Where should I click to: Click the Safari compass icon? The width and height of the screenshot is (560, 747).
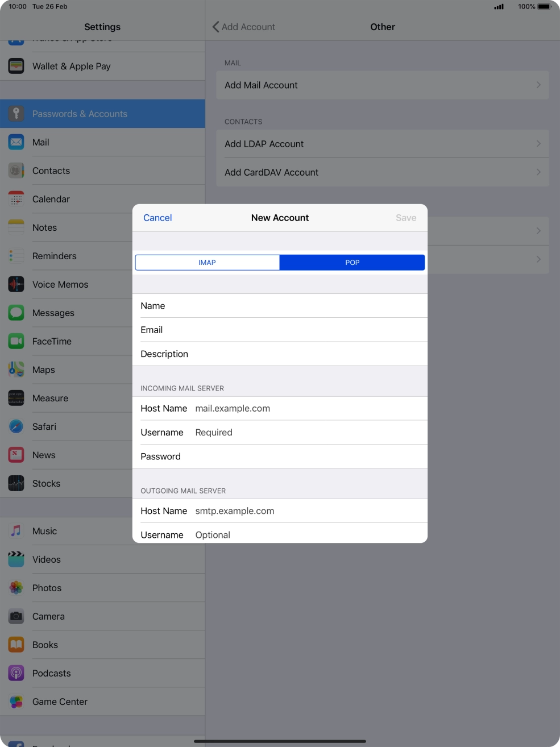point(15,426)
